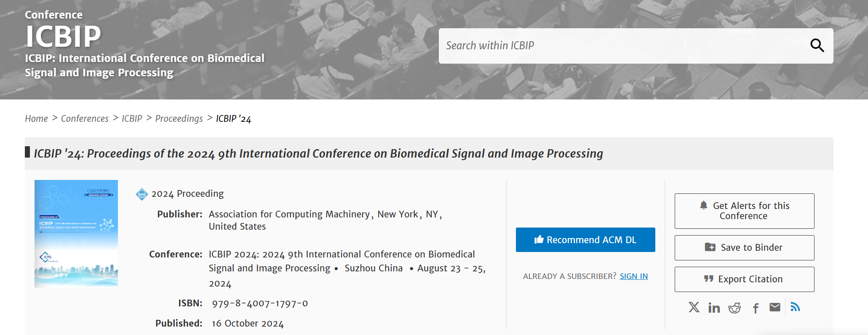Click the Search within ICBIP field
Viewport: 868px width, 335px height.
tap(623, 46)
